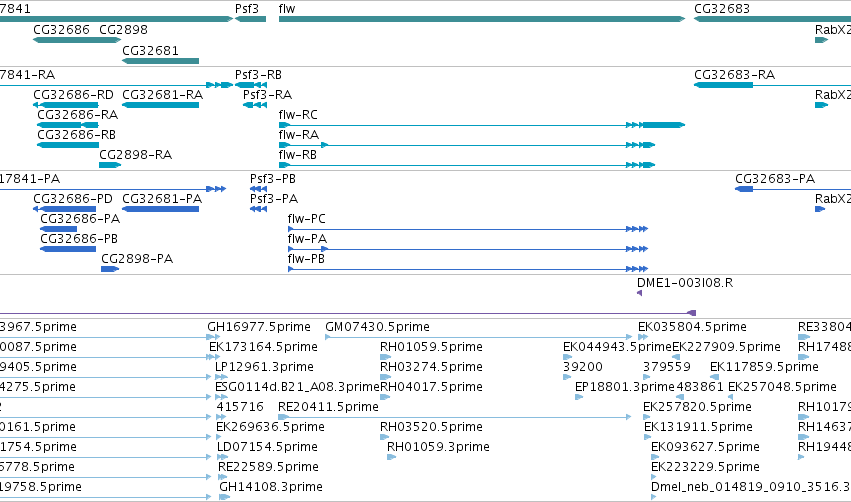This screenshot has height=502, width=851.
Task: Select the EK117859.5prime EST label
Action: tap(764, 367)
